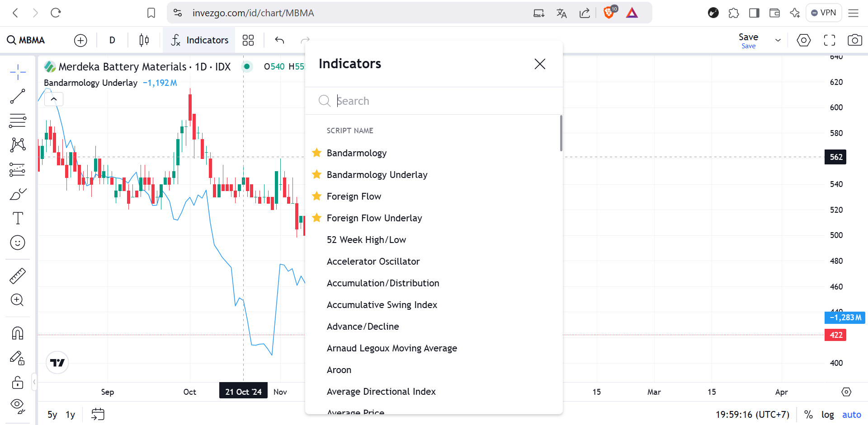868x425 pixels.
Task: Switch price scale to log
Action: pos(828,415)
